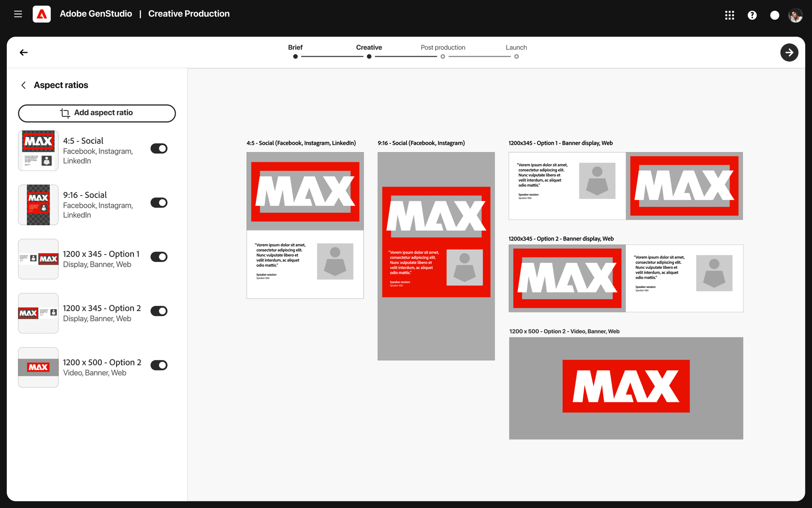Viewport: 812px width, 508px height.
Task: Click the Launch progress dot
Action: (x=516, y=56)
